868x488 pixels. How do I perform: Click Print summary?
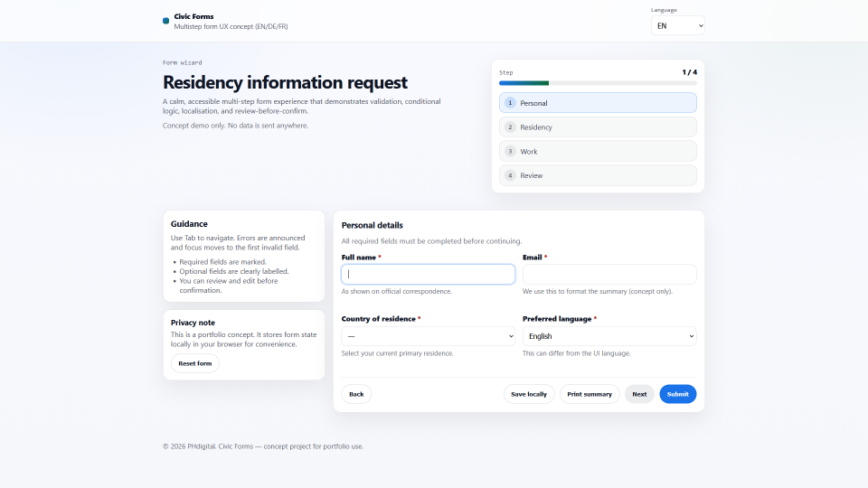coord(590,394)
